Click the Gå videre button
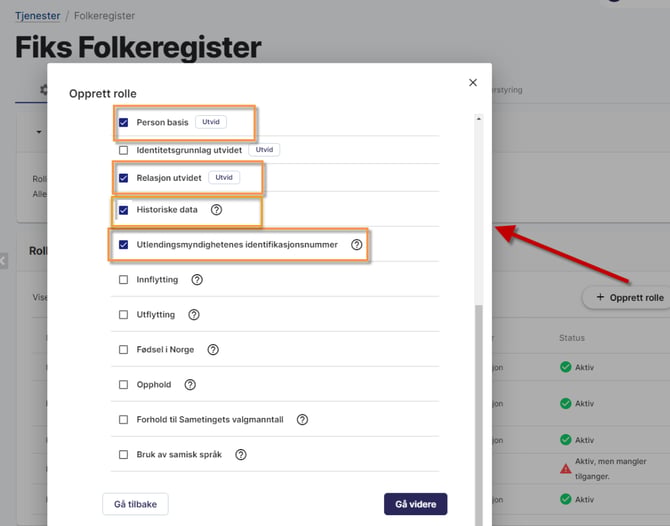Image resolution: width=670 pixels, height=526 pixels. tap(415, 504)
